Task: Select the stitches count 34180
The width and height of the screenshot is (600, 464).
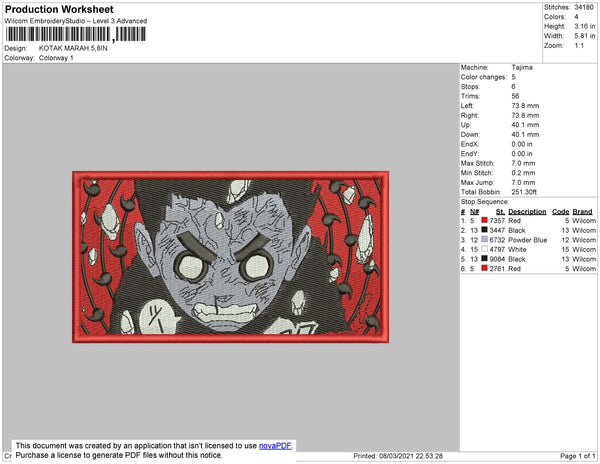Action: (584, 7)
